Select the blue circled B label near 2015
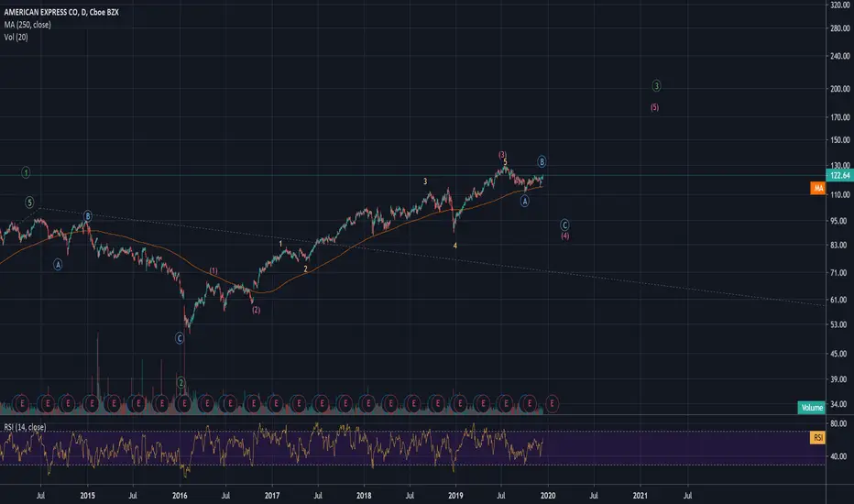This screenshot has width=854, height=504. [x=88, y=216]
